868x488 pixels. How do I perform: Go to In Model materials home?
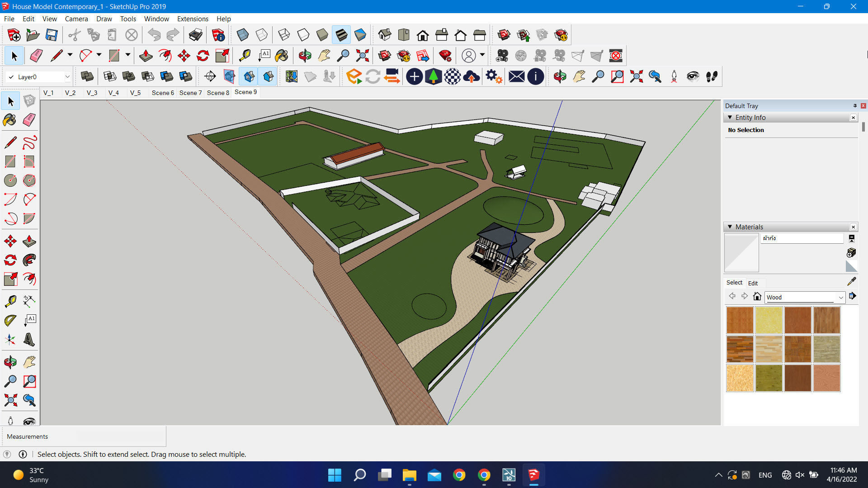coord(757,297)
